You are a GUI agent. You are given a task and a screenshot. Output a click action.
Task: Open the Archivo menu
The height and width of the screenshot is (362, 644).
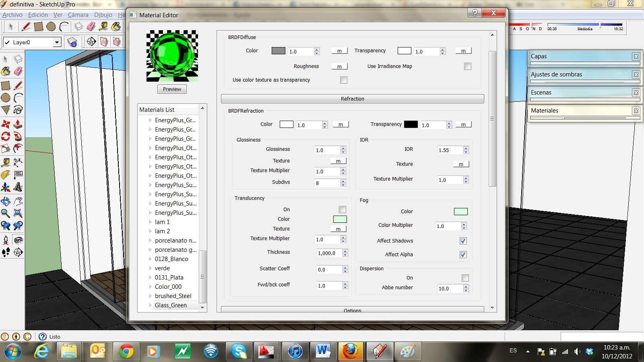(x=12, y=15)
